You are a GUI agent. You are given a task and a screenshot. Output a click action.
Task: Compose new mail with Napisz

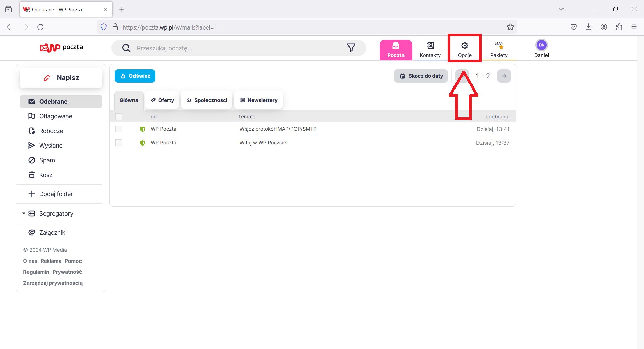tap(61, 78)
